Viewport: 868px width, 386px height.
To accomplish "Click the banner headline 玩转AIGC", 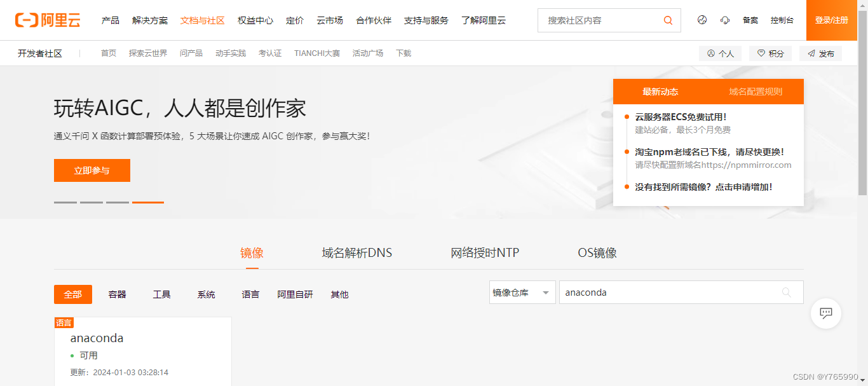I will [x=180, y=108].
